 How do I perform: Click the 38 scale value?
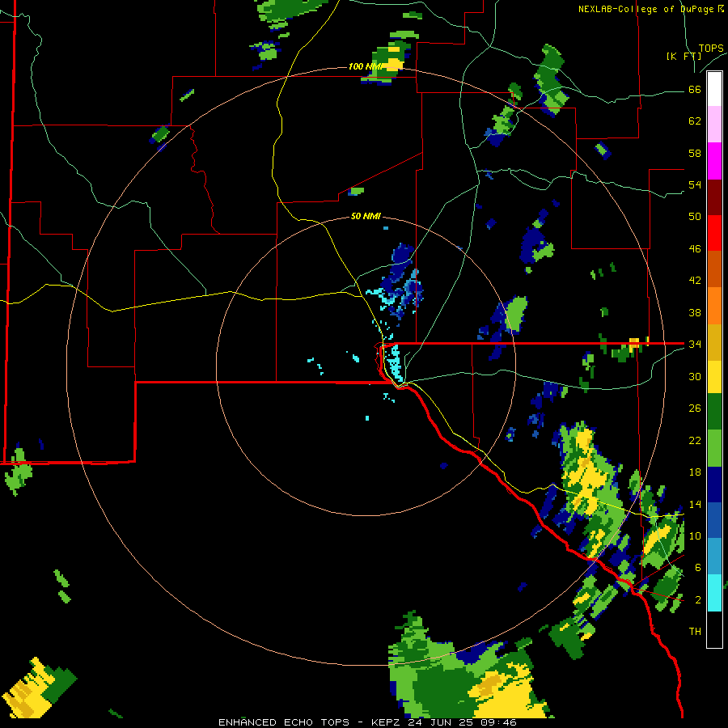pos(695,312)
